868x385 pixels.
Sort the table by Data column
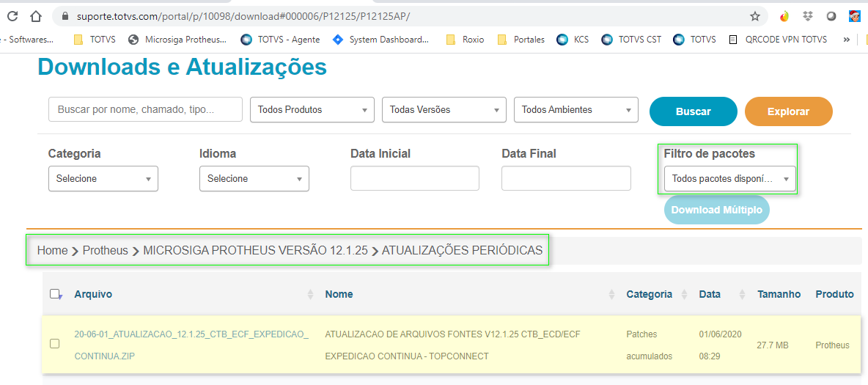tap(710, 294)
